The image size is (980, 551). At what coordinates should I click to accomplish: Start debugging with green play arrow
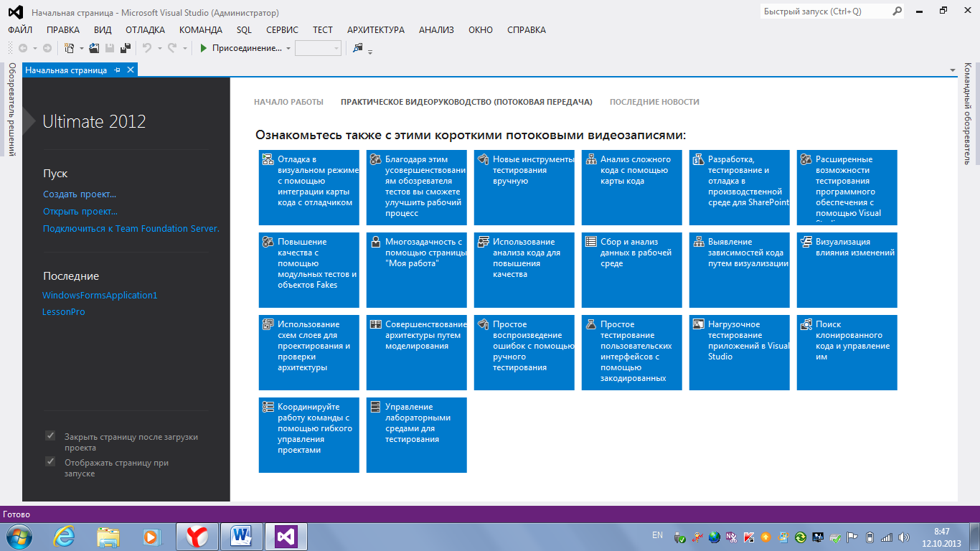(204, 48)
